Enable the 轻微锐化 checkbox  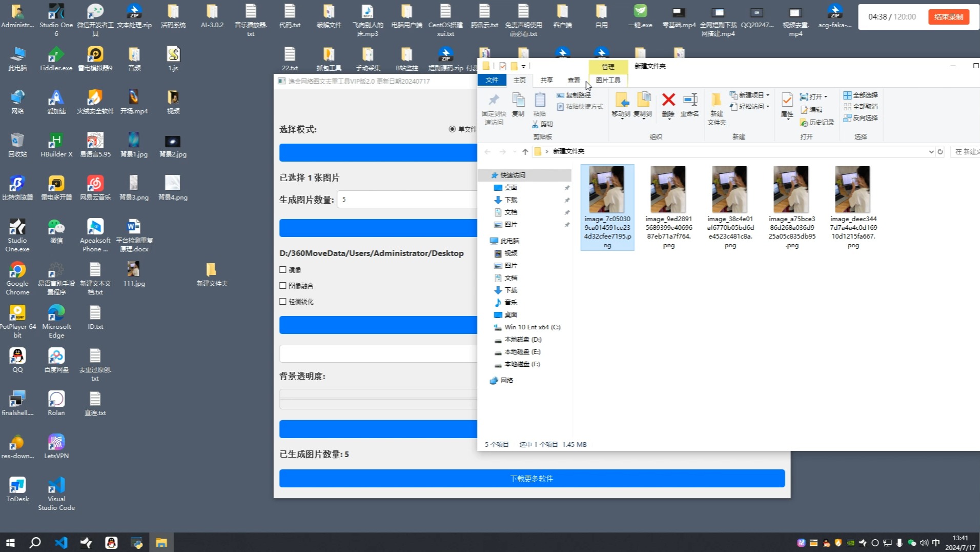pyautogui.click(x=283, y=302)
